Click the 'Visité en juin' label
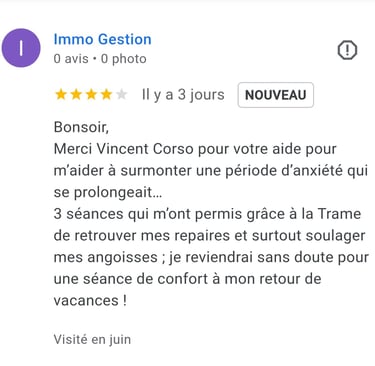The image size is (375, 366). tap(92, 340)
